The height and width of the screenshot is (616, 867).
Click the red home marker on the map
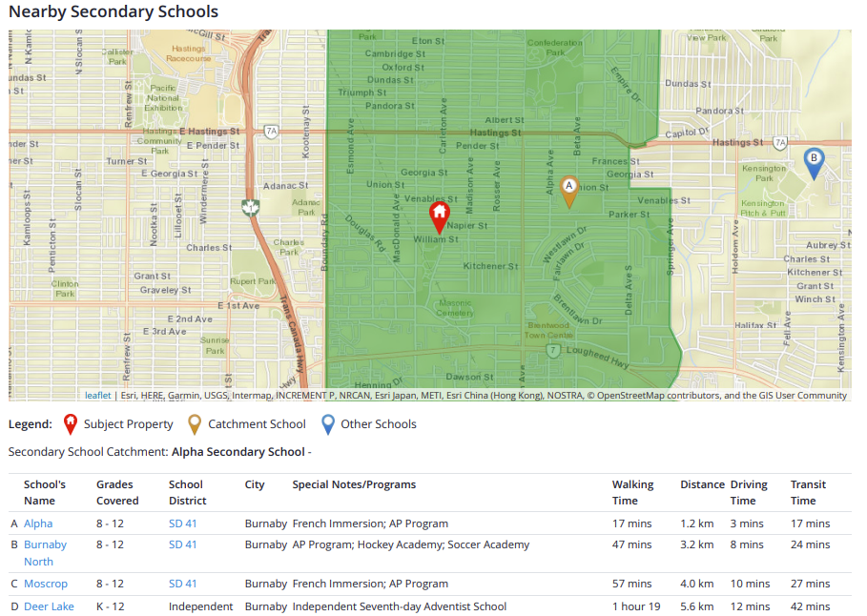coord(439,216)
